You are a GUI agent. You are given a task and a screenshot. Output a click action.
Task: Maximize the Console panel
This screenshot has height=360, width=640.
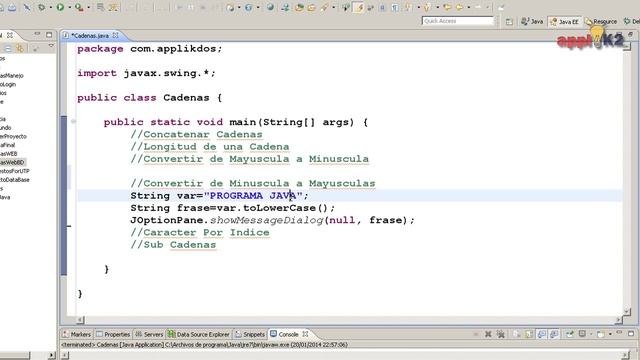(x=631, y=333)
